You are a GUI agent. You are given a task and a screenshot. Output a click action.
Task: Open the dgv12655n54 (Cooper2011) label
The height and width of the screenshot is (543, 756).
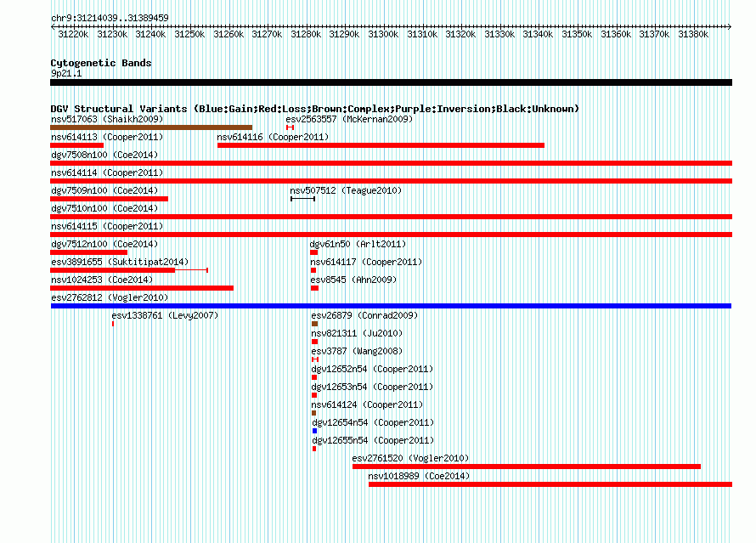click(373, 440)
